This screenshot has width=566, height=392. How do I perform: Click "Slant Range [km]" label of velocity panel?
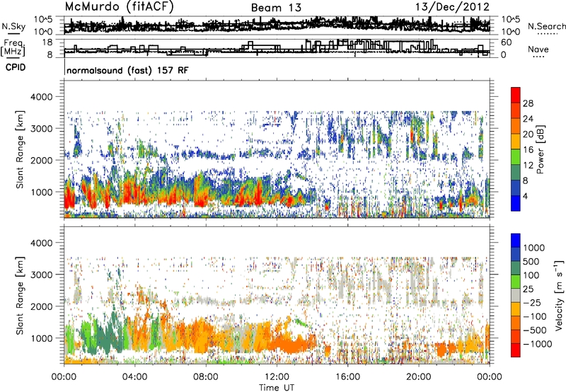point(20,295)
